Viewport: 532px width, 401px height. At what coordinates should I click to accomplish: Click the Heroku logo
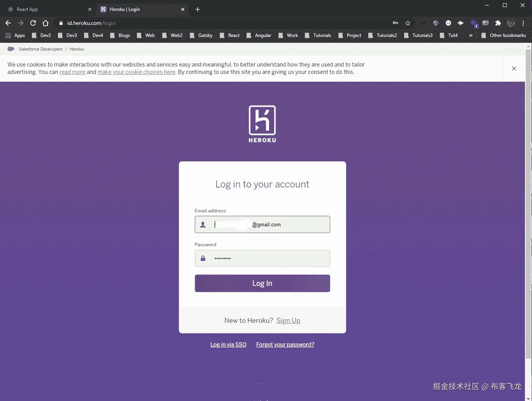pyautogui.click(x=262, y=124)
